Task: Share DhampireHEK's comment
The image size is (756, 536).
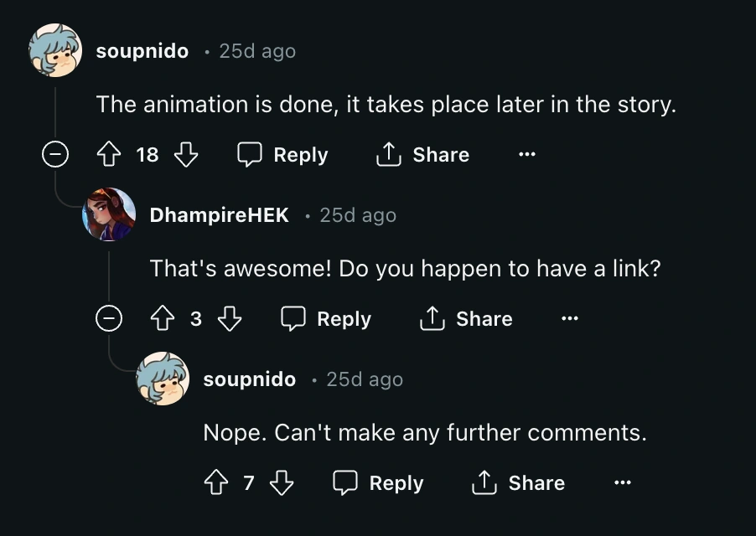Action: pos(465,319)
